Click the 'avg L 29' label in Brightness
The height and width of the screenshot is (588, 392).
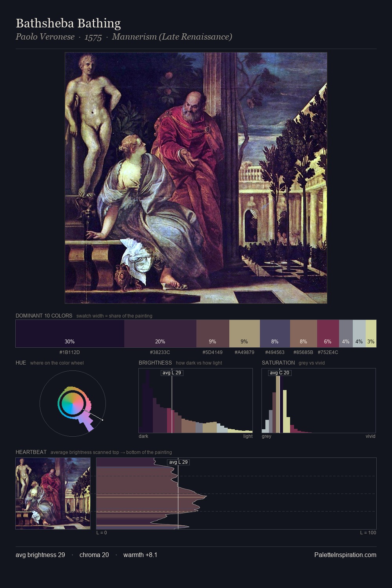tap(172, 373)
